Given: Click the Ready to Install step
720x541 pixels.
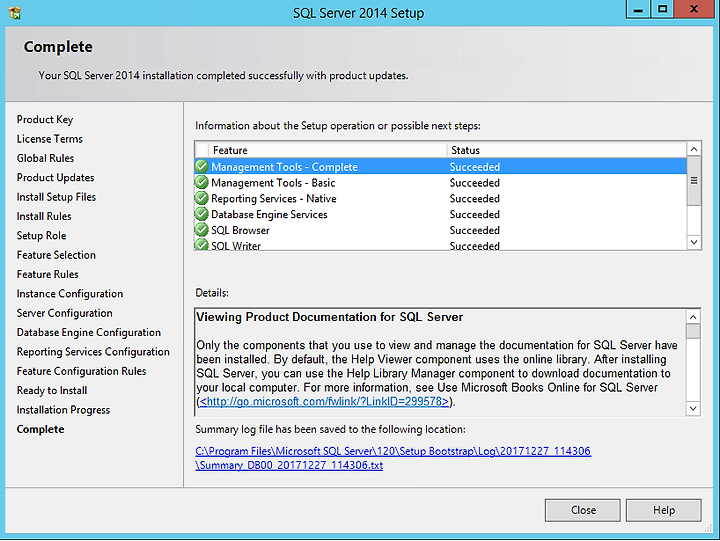Looking at the screenshot, I should pos(52,390).
